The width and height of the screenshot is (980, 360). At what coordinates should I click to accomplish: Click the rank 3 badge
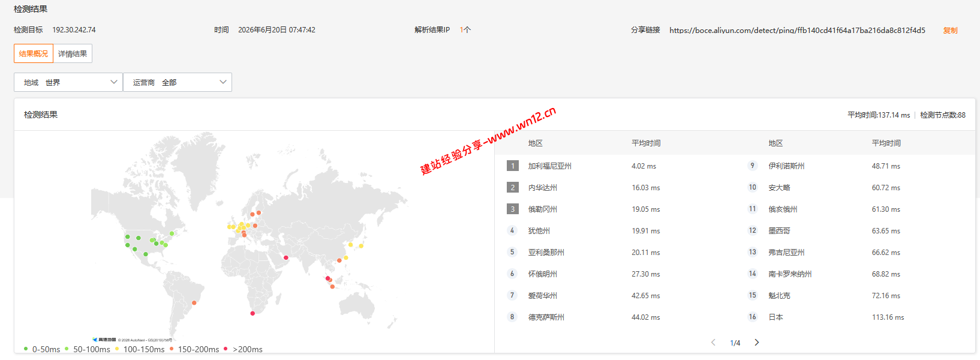pyautogui.click(x=513, y=209)
